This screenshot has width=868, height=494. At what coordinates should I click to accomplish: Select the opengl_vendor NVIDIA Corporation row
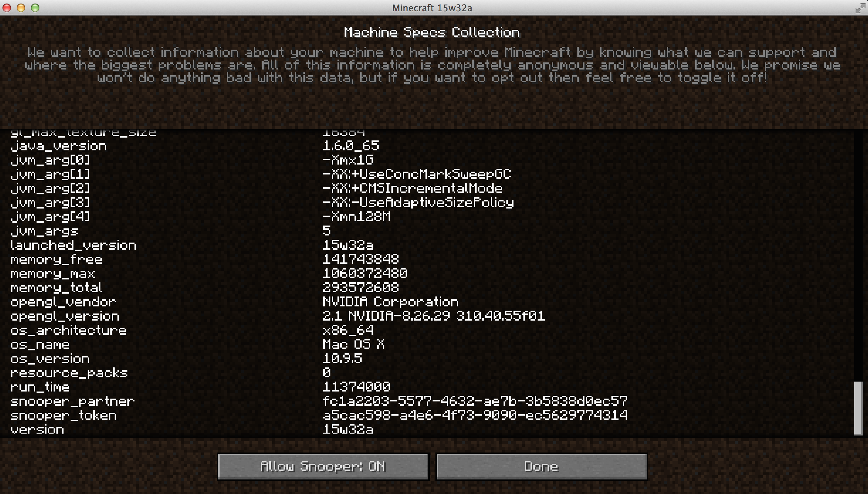[390, 302]
